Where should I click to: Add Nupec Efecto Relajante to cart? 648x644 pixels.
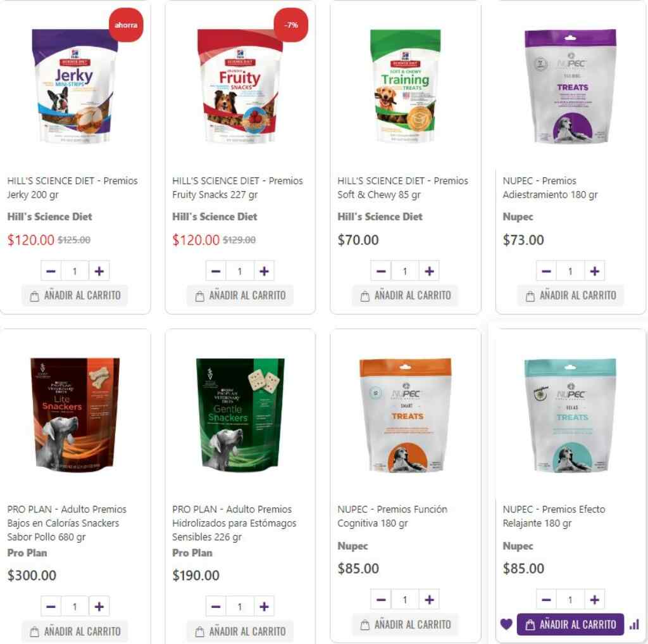(570, 624)
